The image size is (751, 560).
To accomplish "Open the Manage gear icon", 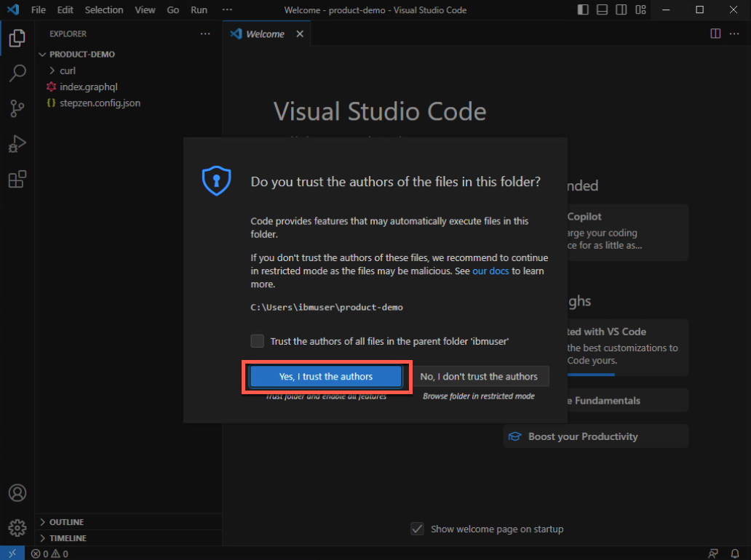I will pos(17,527).
